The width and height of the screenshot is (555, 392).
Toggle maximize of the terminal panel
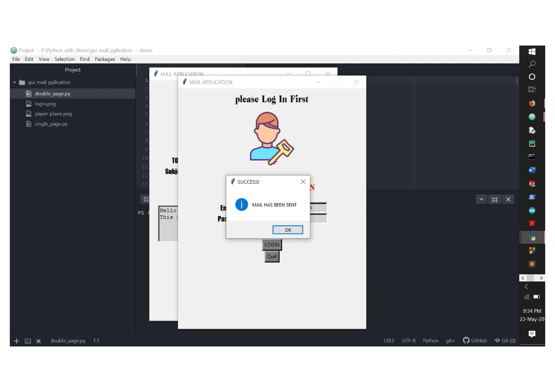click(x=495, y=199)
